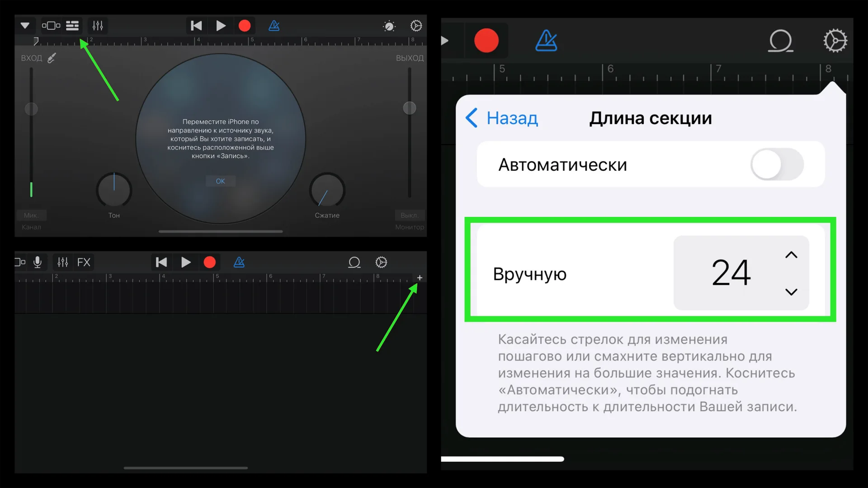Image resolution: width=868 pixels, height=488 pixels.
Task: Click the add track plus button bottom right
Action: 419,278
